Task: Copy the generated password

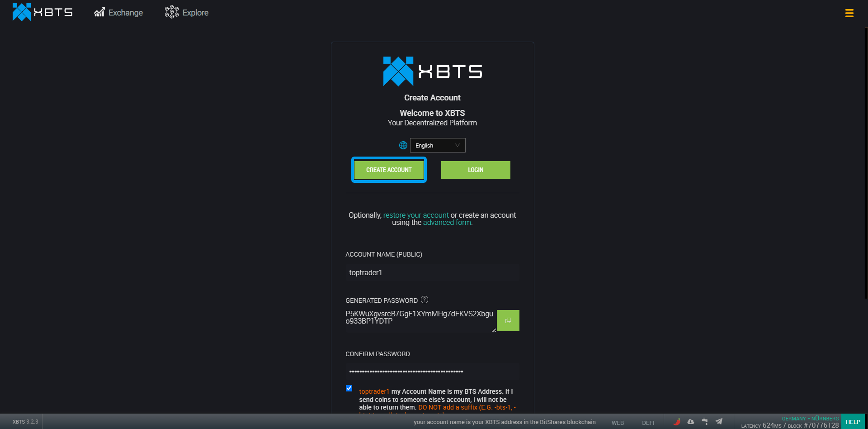Action: coord(508,320)
